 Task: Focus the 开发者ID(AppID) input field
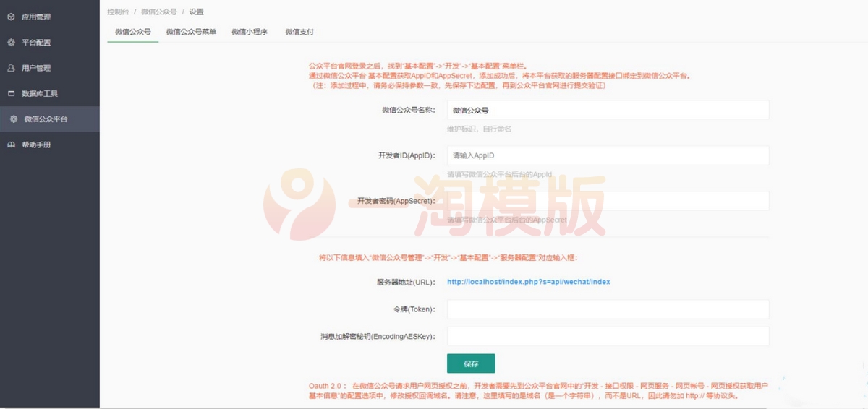click(608, 155)
